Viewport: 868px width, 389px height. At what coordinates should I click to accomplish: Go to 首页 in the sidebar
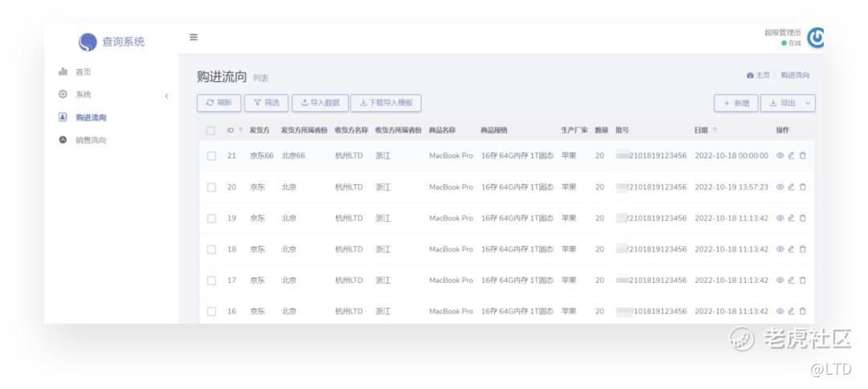coord(83,72)
